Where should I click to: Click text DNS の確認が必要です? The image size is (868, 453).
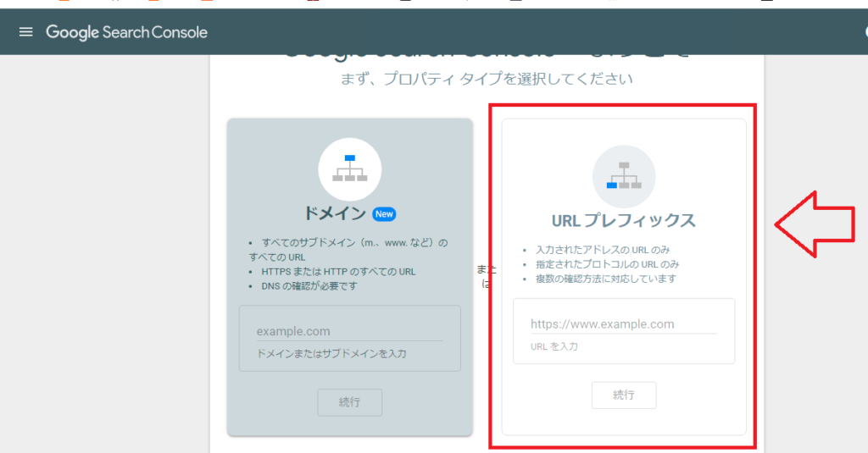(x=309, y=286)
